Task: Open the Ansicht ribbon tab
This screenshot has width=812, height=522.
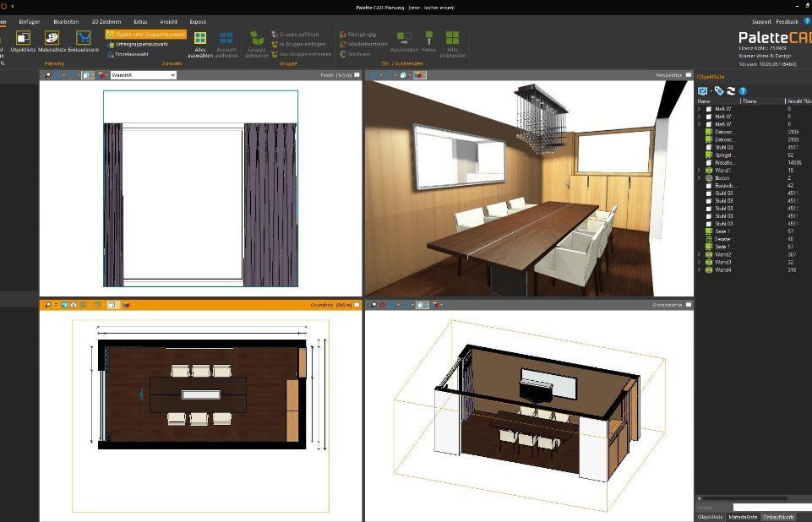Action: (x=168, y=21)
